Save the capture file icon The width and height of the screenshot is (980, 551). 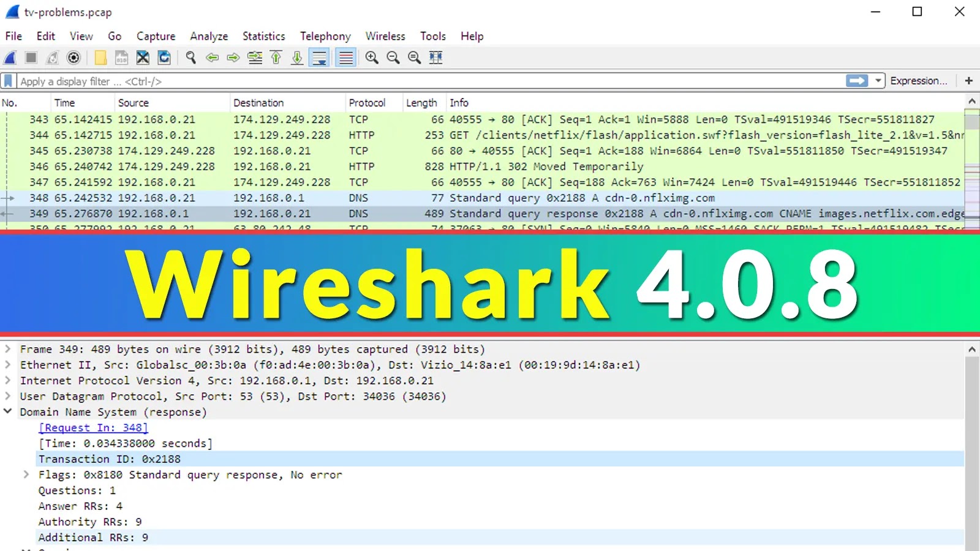coord(122,58)
